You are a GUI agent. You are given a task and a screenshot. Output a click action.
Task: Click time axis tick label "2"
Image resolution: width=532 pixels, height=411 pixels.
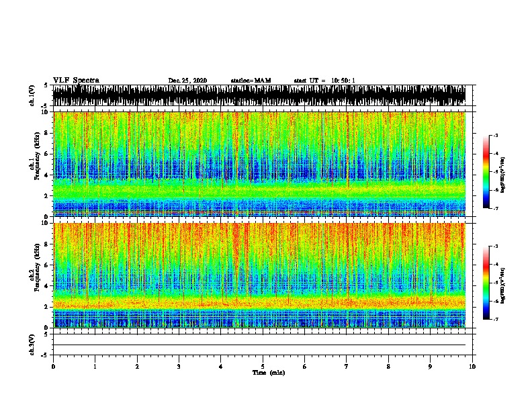pos(137,366)
